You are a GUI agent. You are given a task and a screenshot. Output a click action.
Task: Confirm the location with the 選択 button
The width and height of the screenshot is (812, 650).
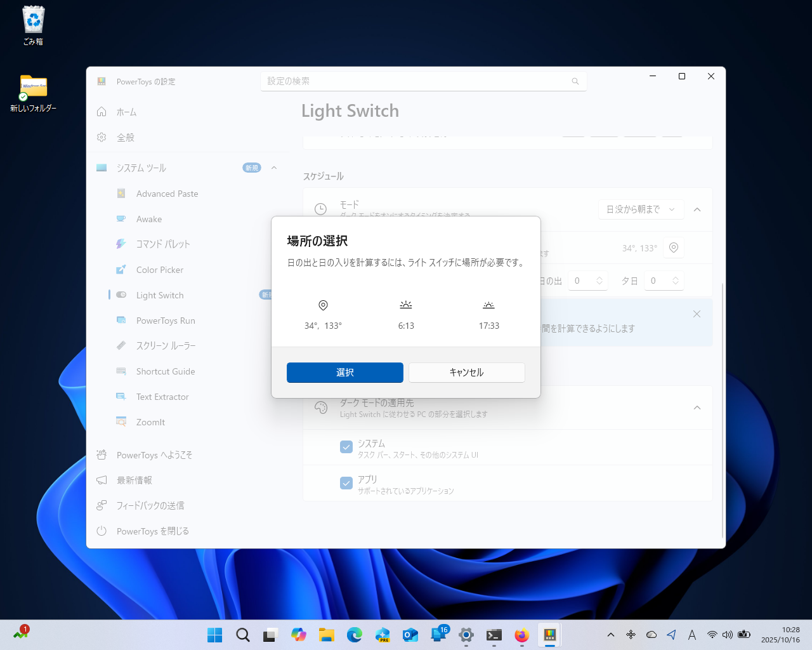(344, 372)
